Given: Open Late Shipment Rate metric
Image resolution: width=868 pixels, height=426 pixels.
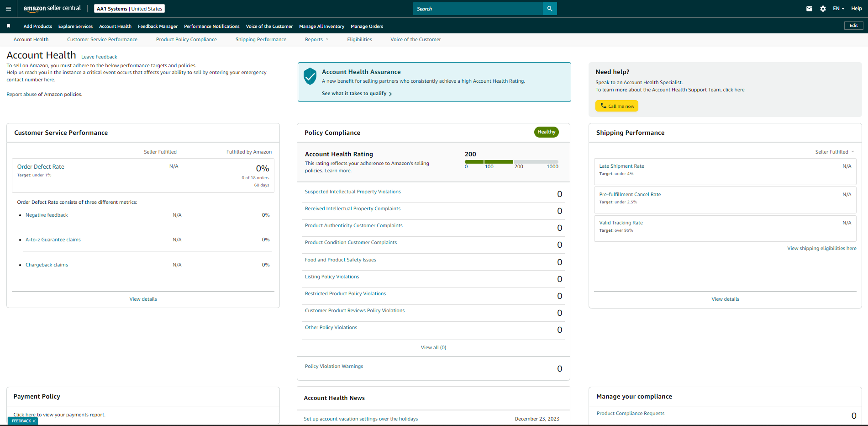Looking at the screenshot, I should (621, 166).
